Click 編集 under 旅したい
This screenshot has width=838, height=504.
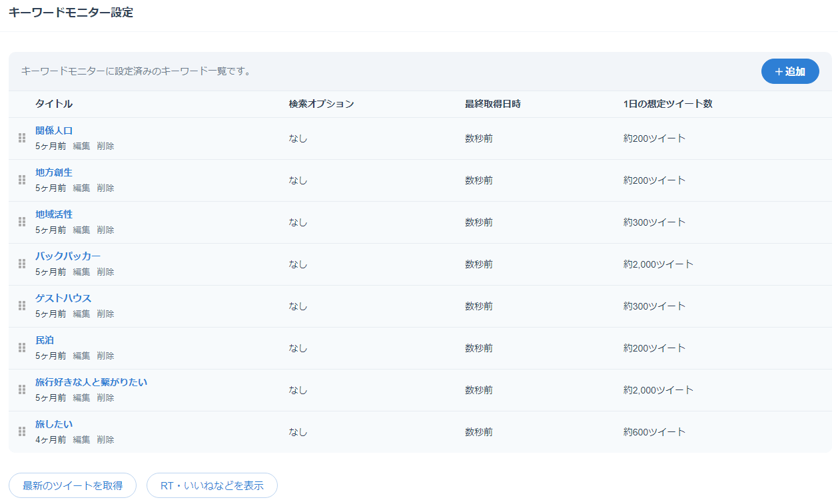81,440
